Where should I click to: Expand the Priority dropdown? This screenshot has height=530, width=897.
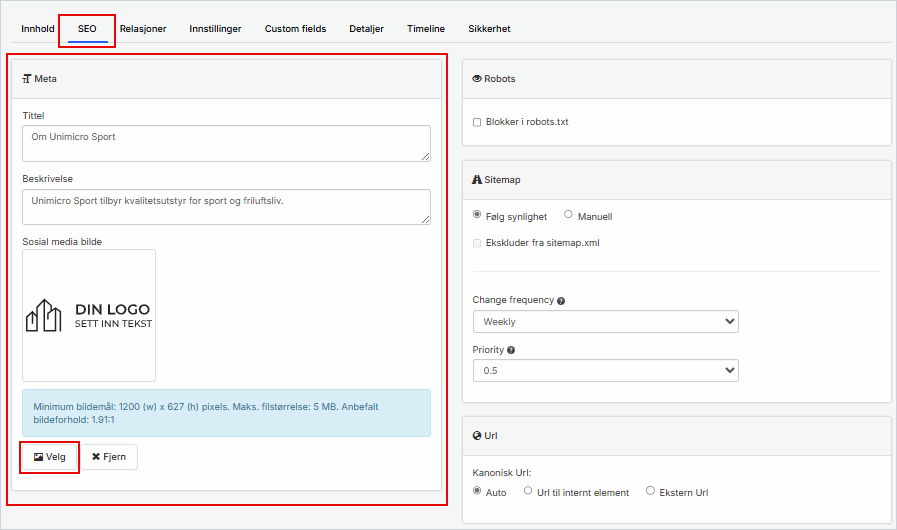(x=605, y=371)
